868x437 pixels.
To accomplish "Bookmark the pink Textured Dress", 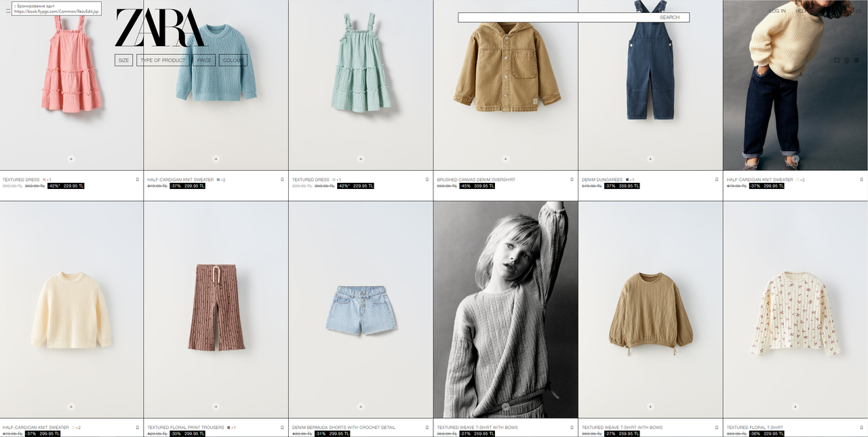I will click(x=138, y=180).
